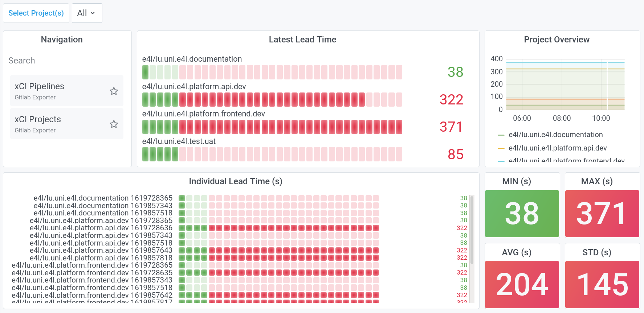Click the yellow platform.api.dev legend color swatch
This screenshot has height=313, width=644.
click(x=501, y=148)
